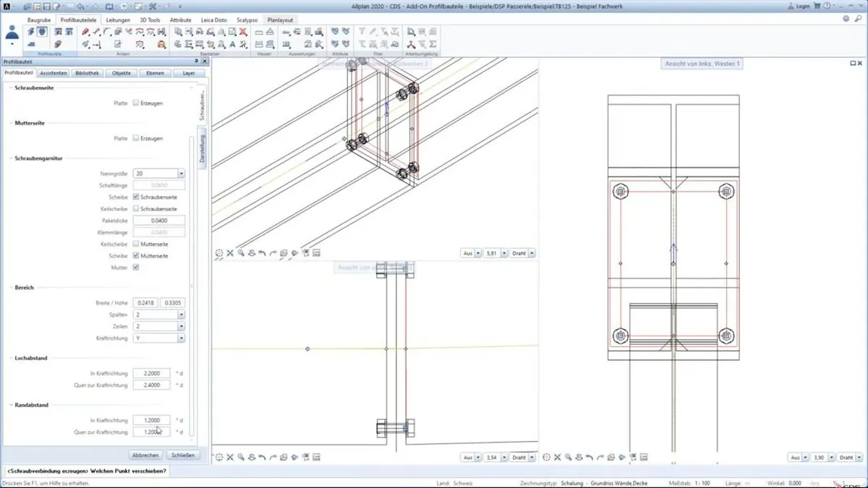Switch to the Leitungen ribbon tab
The height and width of the screenshot is (488, 868).
[118, 20]
